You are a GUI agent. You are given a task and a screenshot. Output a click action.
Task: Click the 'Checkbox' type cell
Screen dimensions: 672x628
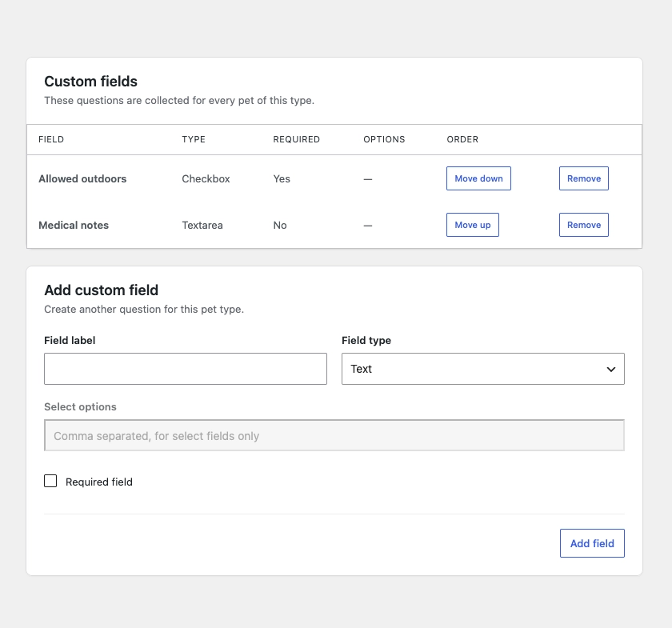point(206,178)
